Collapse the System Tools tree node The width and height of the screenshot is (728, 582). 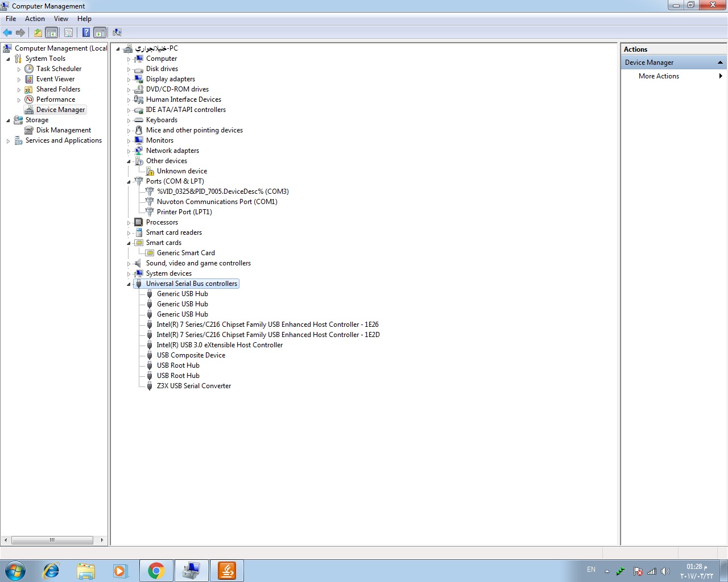(8, 59)
